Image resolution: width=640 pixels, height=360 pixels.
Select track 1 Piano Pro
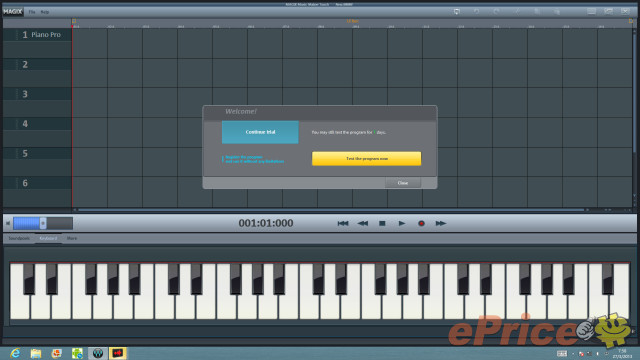[37, 35]
